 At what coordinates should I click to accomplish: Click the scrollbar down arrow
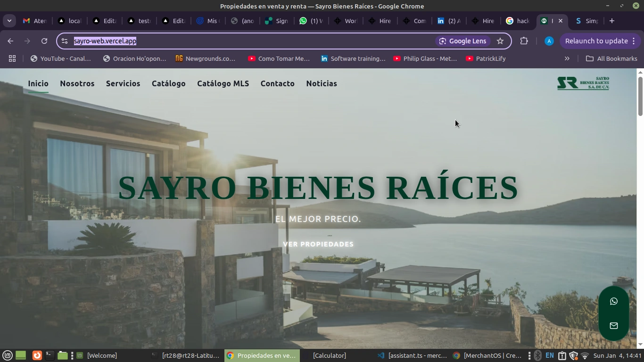(x=640, y=345)
